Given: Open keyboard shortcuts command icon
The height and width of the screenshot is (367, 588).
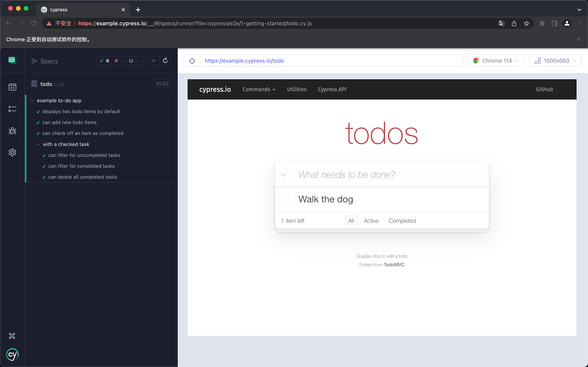Looking at the screenshot, I should click(x=12, y=336).
